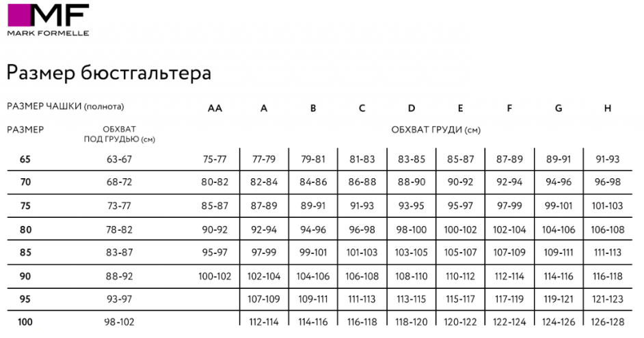Click the G cup column header
644x338 pixels.
(x=559, y=108)
